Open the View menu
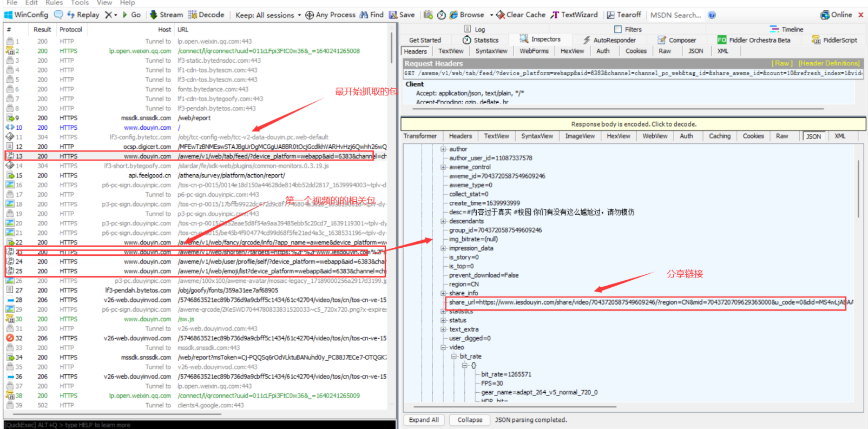The image size is (868, 429). click(104, 3)
